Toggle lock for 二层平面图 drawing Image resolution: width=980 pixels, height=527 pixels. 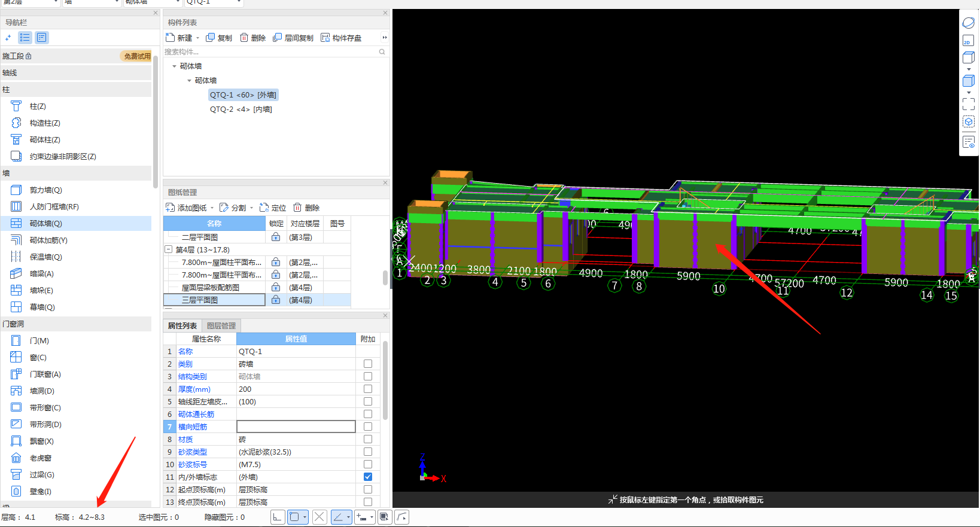coord(276,237)
